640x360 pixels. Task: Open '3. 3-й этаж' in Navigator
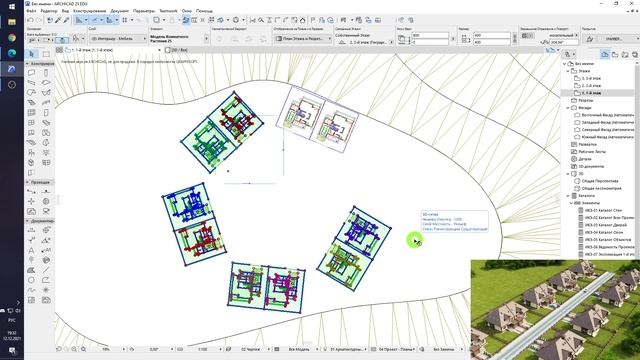point(591,78)
